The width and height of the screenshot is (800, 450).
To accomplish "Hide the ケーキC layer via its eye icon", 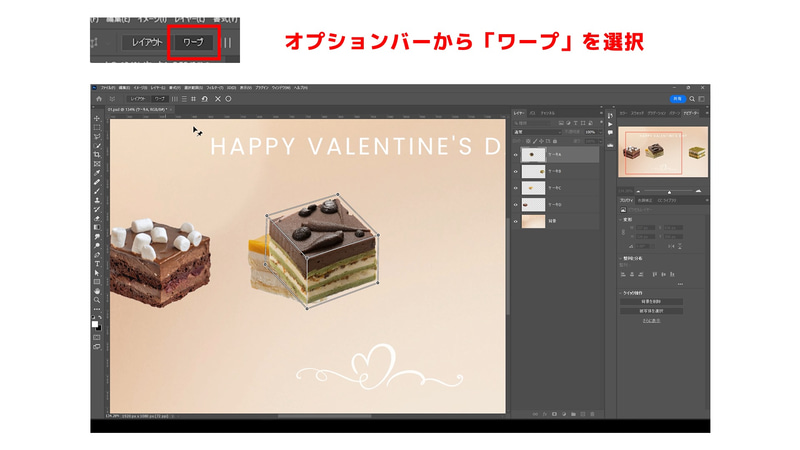I will pos(515,188).
